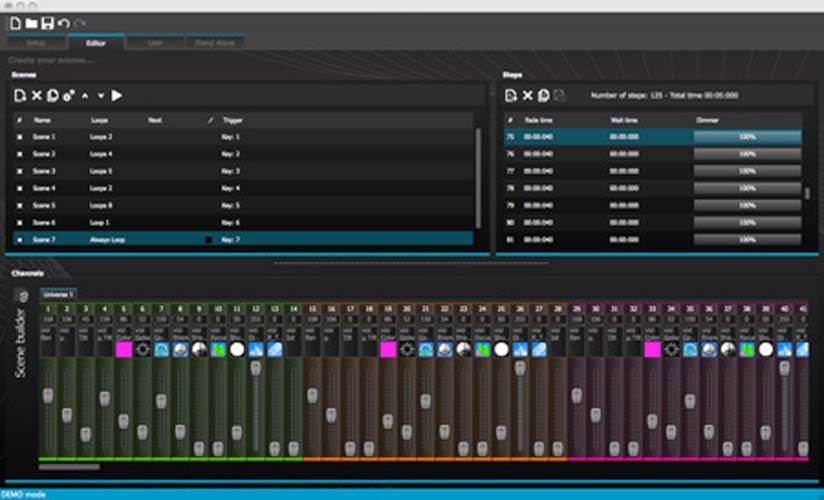Save the project with floppy icon

tap(47, 23)
